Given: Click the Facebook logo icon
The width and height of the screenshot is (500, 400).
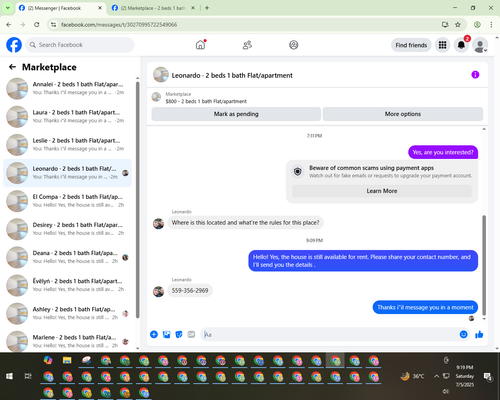Looking at the screenshot, I should [x=14, y=45].
